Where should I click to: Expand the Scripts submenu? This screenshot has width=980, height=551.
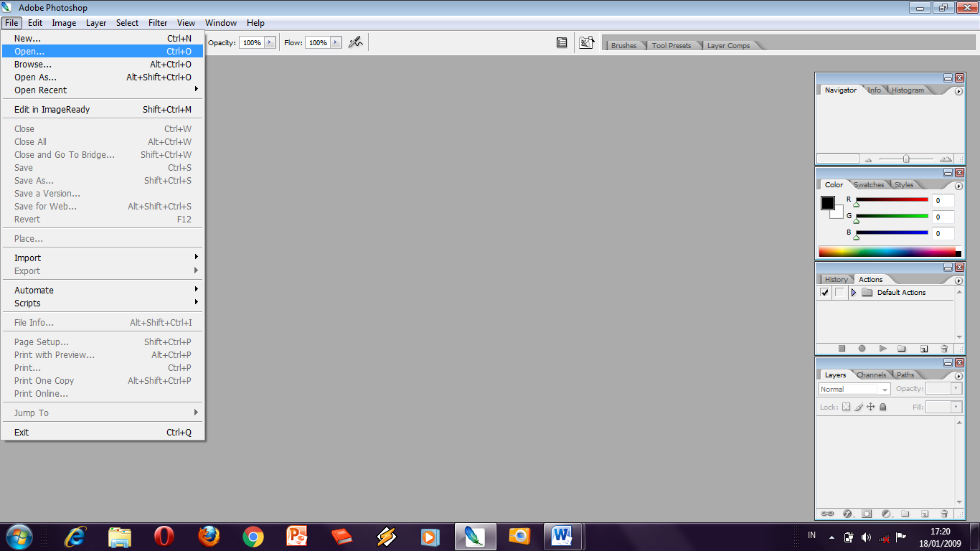(103, 303)
